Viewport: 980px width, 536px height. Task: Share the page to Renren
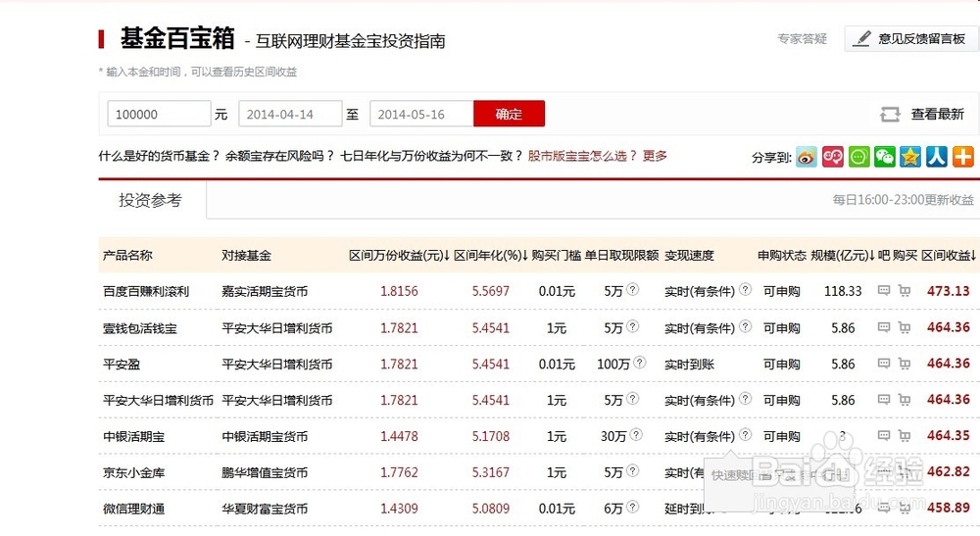click(x=937, y=157)
